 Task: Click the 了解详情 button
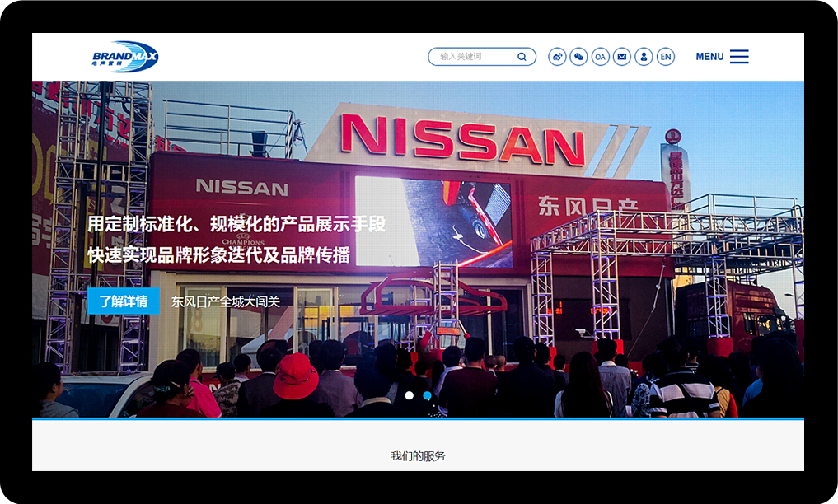pos(124,301)
